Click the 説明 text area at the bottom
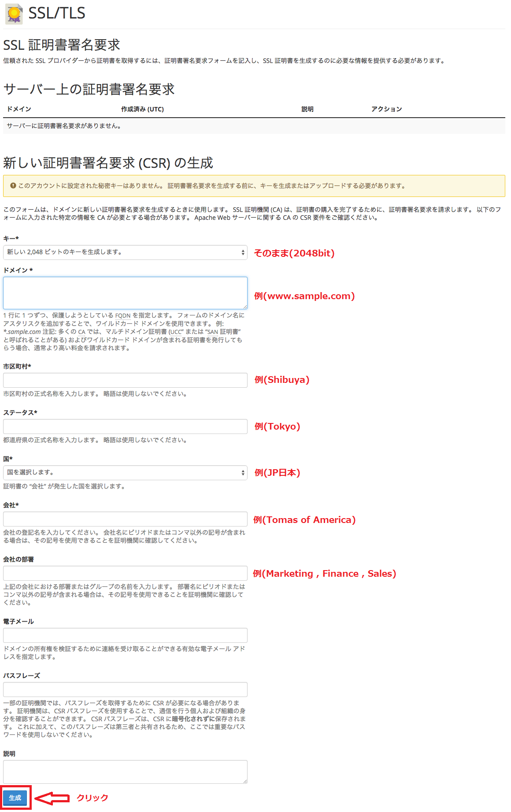Screen dimensions: 511x812 pos(125,772)
